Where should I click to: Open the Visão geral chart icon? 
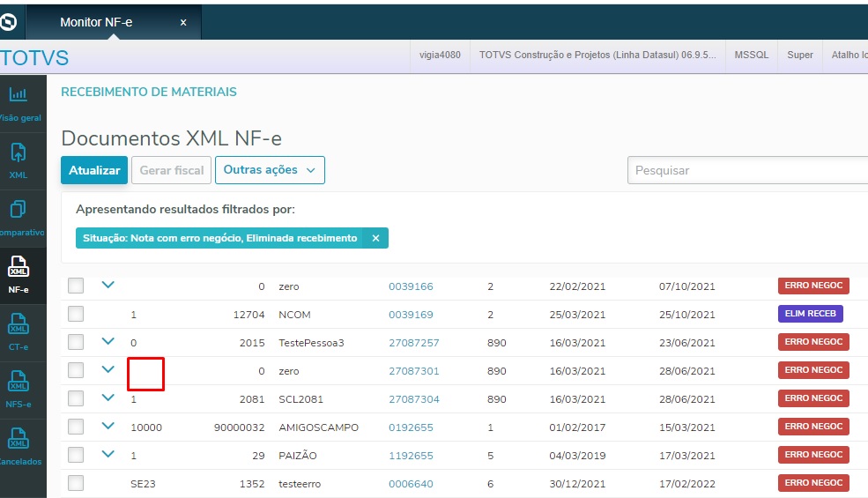(x=18, y=94)
